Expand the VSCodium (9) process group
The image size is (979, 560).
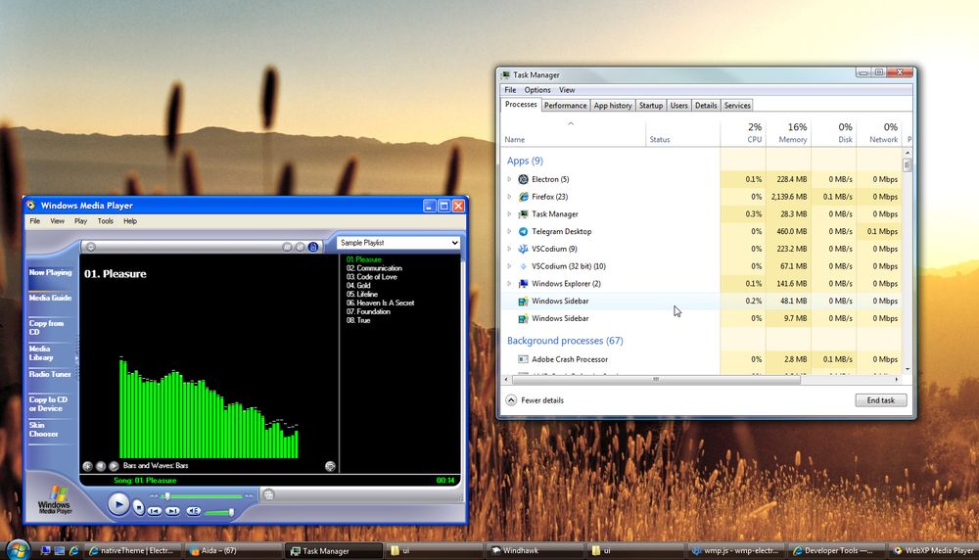(509, 249)
